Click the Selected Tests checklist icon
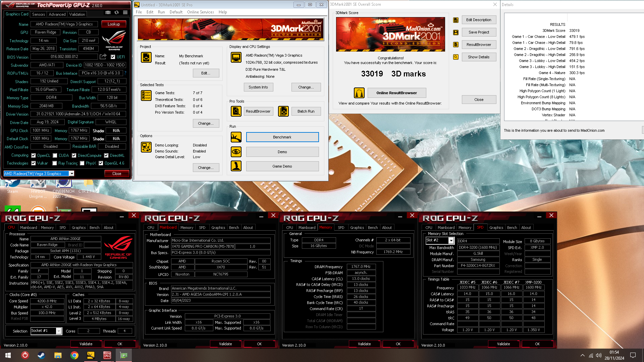Image resolution: width=644 pixels, height=362 pixels. coord(146,96)
